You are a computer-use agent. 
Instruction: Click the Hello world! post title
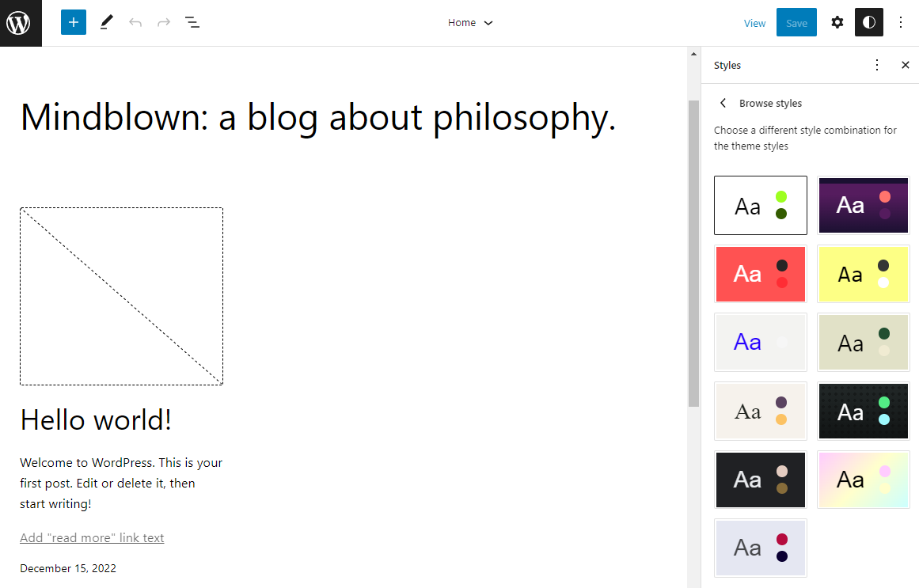(96, 419)
